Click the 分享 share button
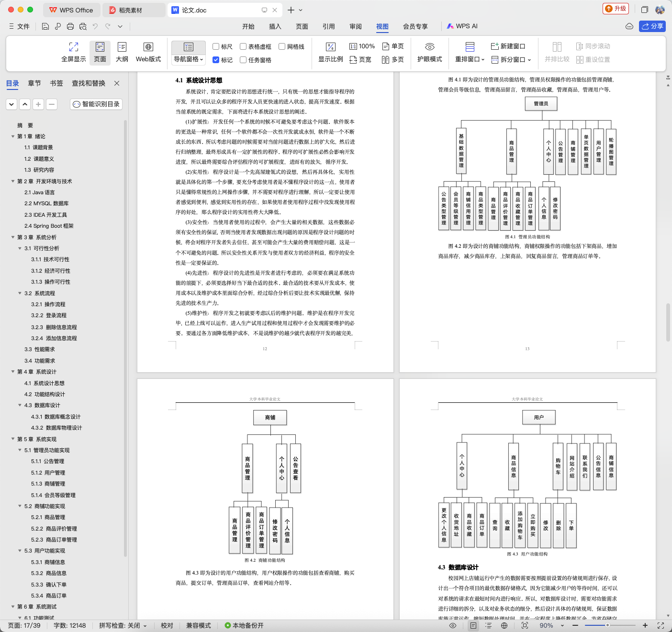This screenshot has height=632, width=672. click(652, 26)
